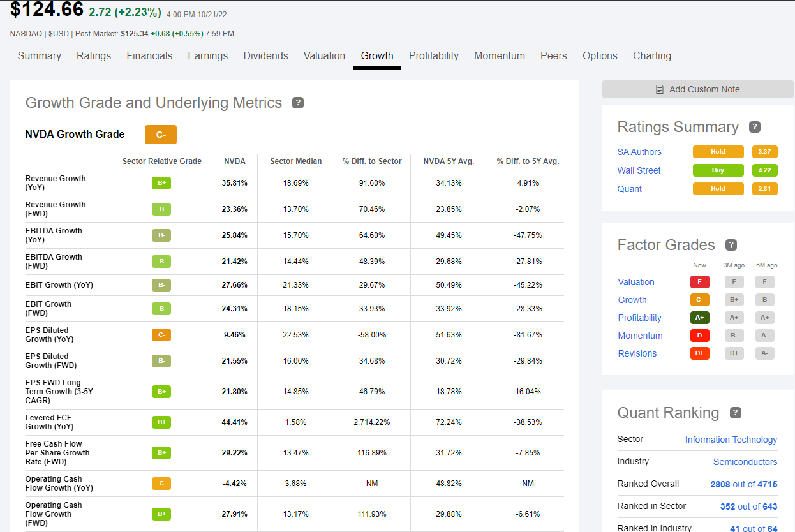Click red F Valuation grade for Now

700,282
